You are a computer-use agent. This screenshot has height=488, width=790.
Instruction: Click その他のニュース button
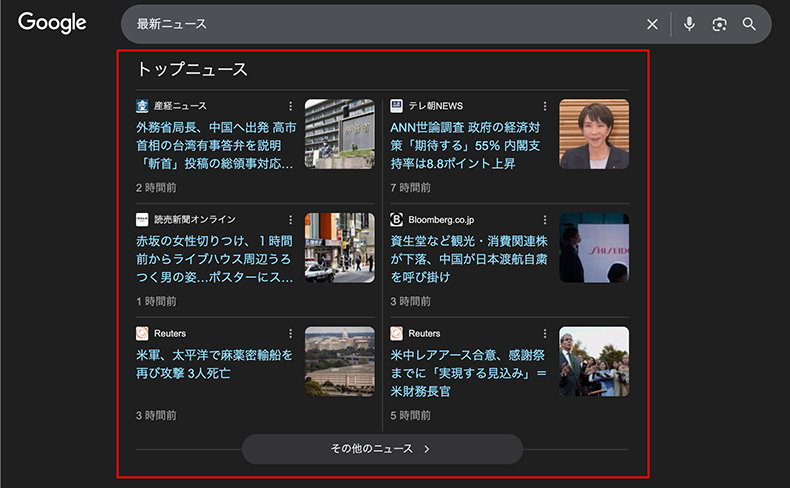click(382, 449)
